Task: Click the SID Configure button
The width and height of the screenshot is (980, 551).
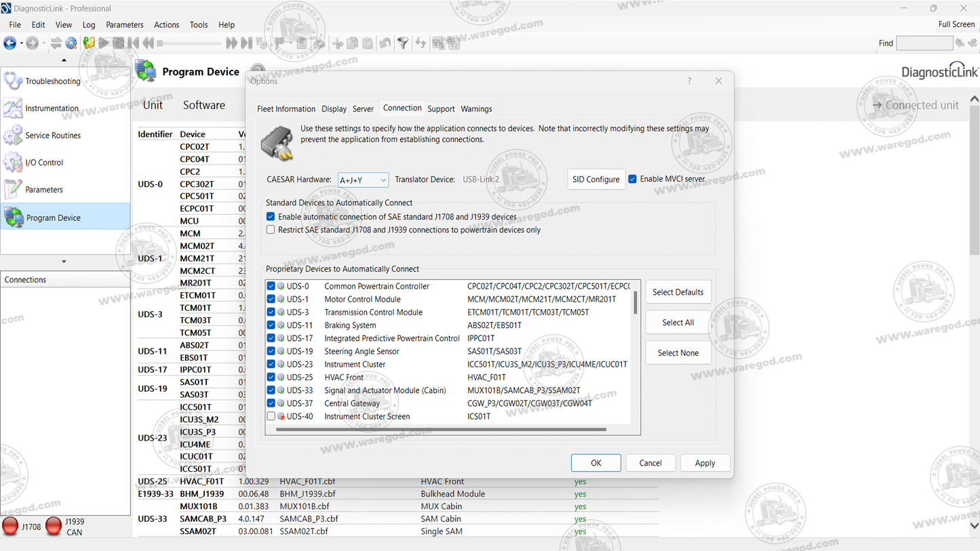Action: (x=596, y=180)
